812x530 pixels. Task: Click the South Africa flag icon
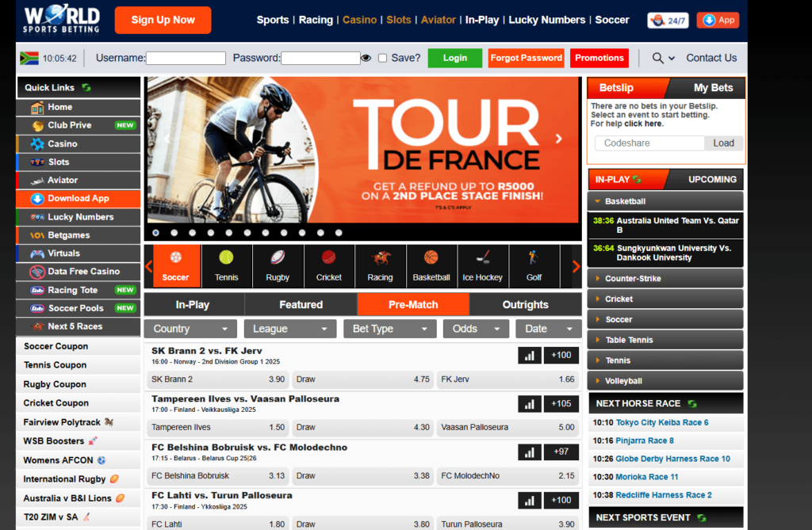click(x=29, y=58)
